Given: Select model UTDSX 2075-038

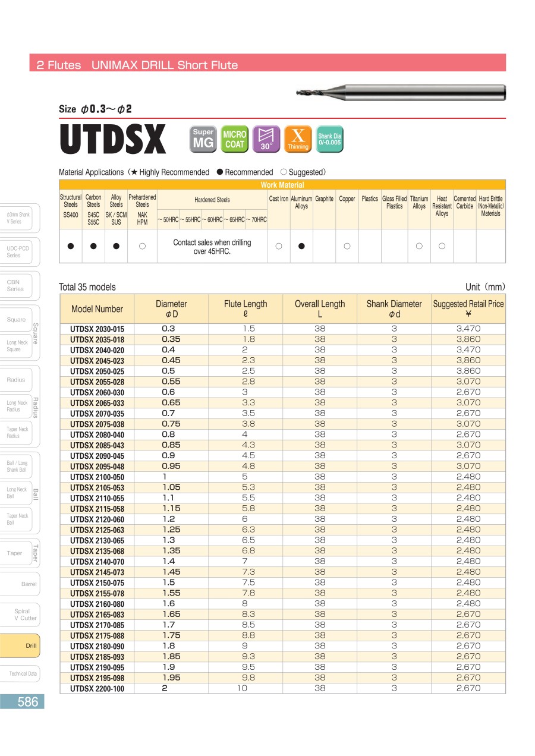Looking at the screenshot, I should [x=97, y=424].
